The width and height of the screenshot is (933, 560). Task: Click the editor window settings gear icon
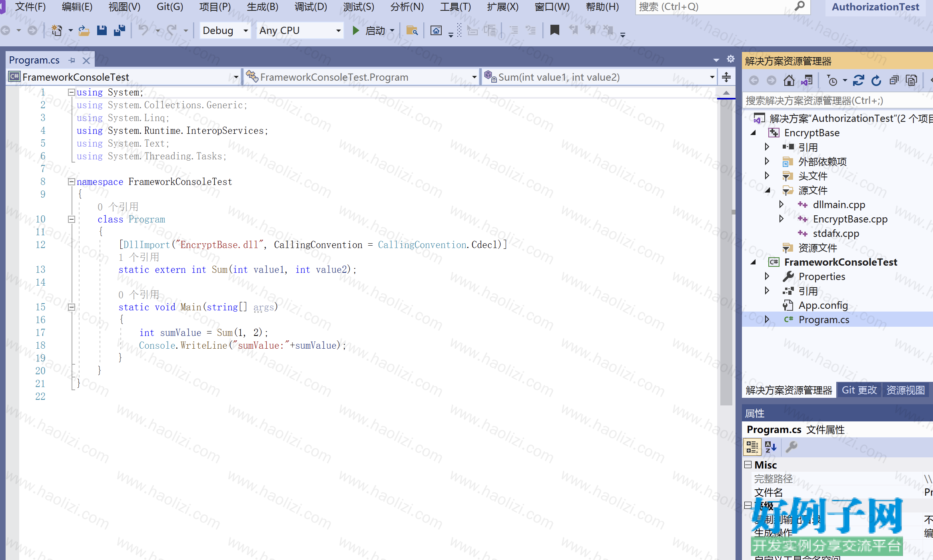click(731, 59)
